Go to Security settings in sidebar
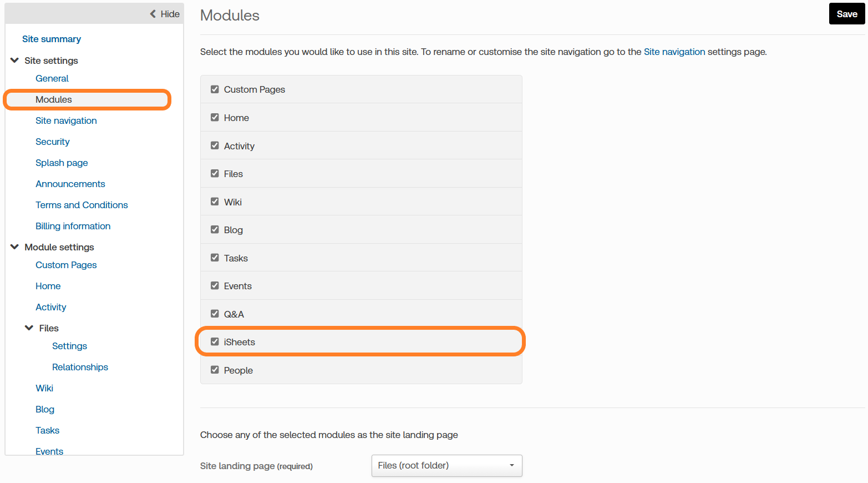The width and height of the screenshot is (868, 483). pos(53,142)
